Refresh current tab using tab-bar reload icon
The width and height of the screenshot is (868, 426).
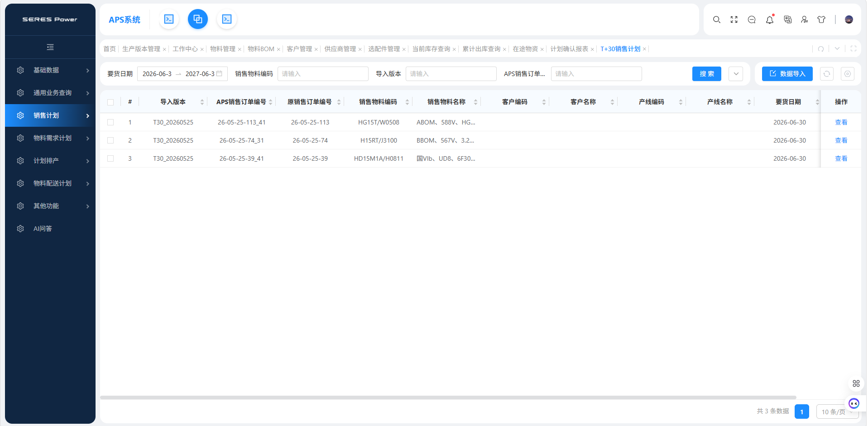click(821, 49)
